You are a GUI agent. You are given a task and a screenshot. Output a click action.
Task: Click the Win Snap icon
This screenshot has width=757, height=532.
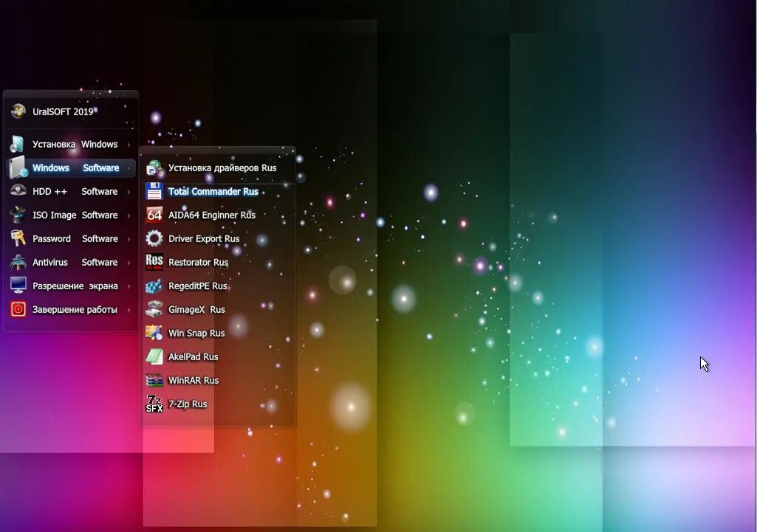click(x=154, y=333)
